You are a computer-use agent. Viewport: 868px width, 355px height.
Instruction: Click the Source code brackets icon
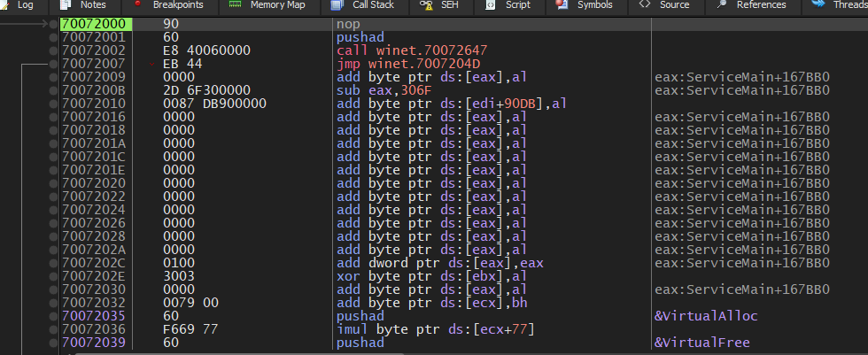[645, 4]
